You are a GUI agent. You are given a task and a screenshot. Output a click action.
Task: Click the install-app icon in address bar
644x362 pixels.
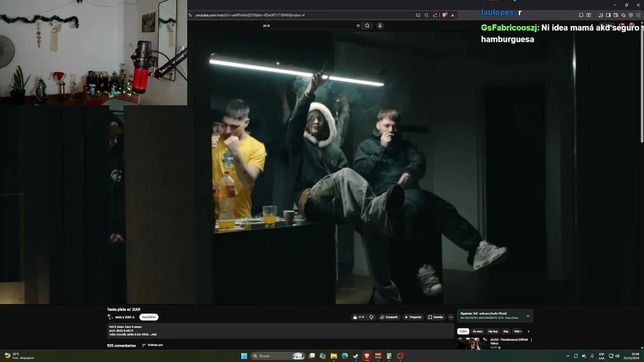coord(418,15)
